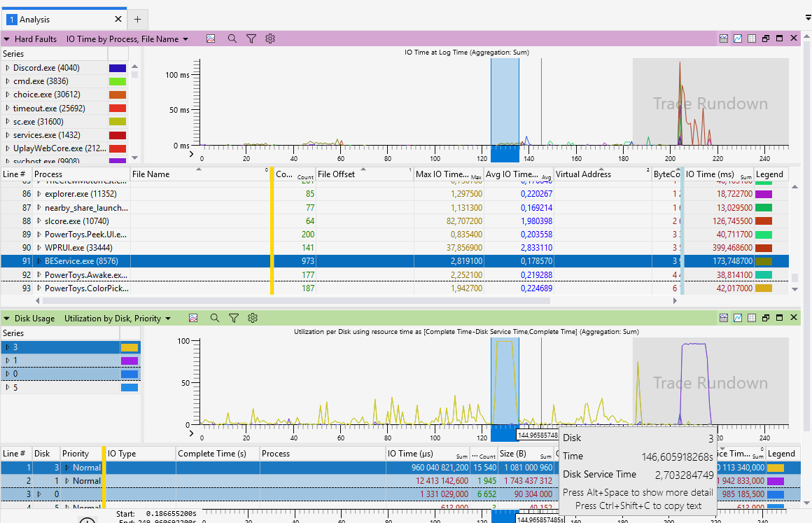
Task: Expand the explorer.exe (11352) table row
Action: point(38,194)
